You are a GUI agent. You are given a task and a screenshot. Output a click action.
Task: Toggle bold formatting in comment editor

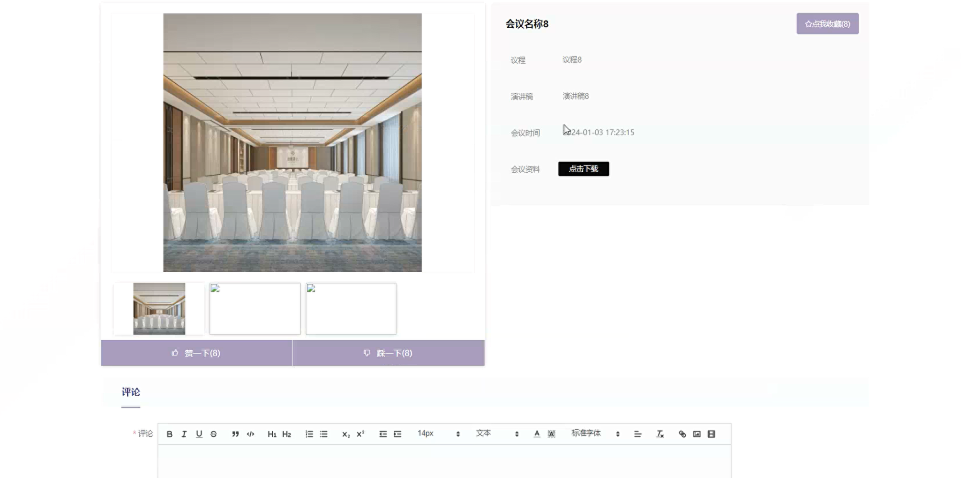(x=169, y=434)
